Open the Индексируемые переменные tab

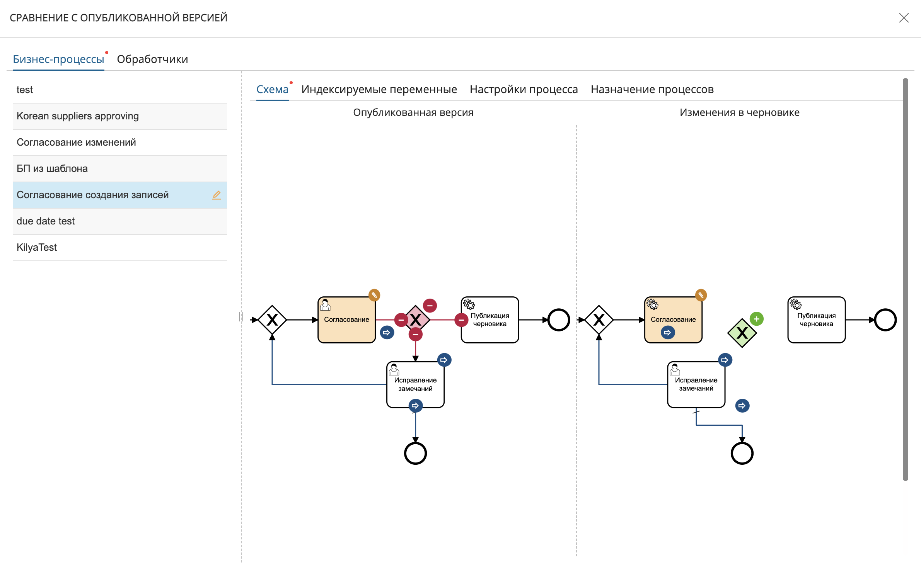pyautogui.click(x=379, y=89)
